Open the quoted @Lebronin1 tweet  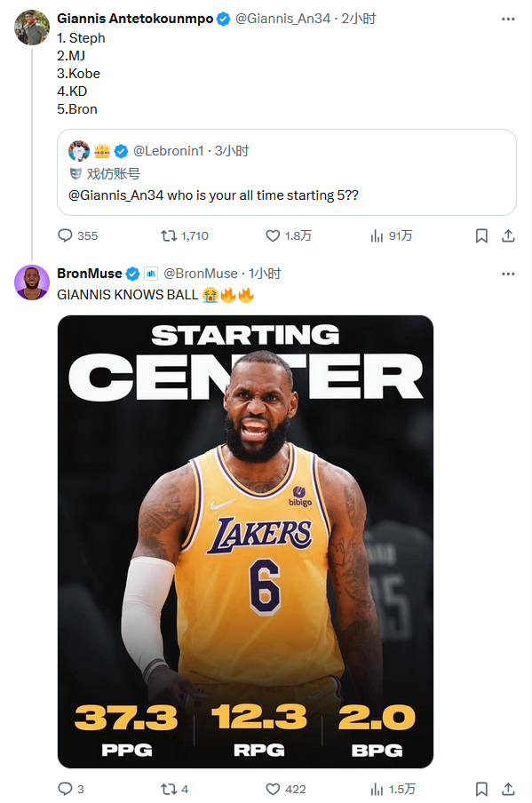point(287,172)
